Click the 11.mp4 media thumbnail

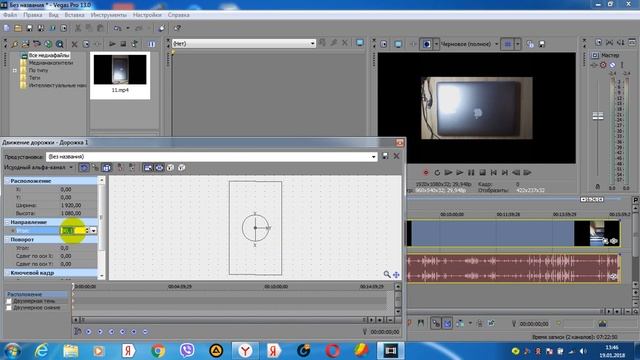[120, 70]
